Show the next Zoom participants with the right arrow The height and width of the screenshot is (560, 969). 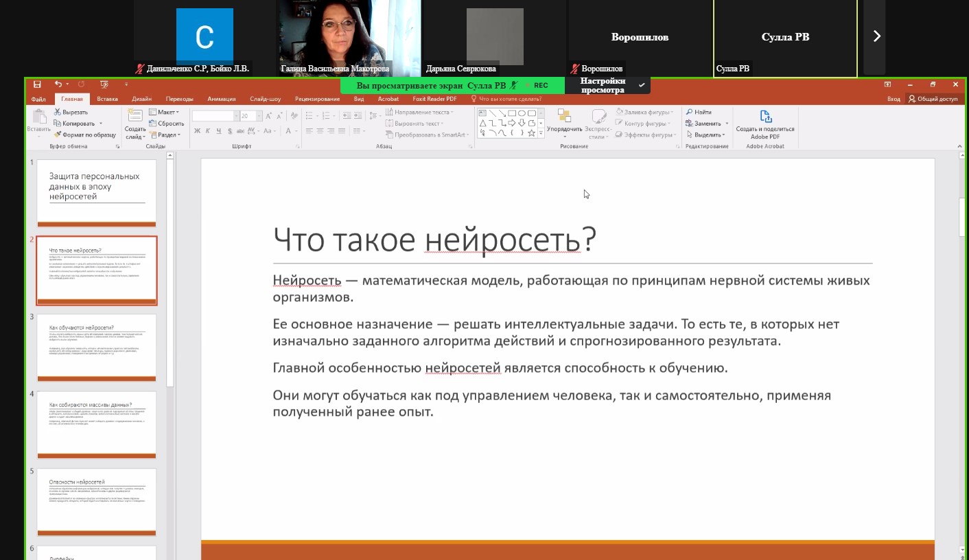click(876, 36)
